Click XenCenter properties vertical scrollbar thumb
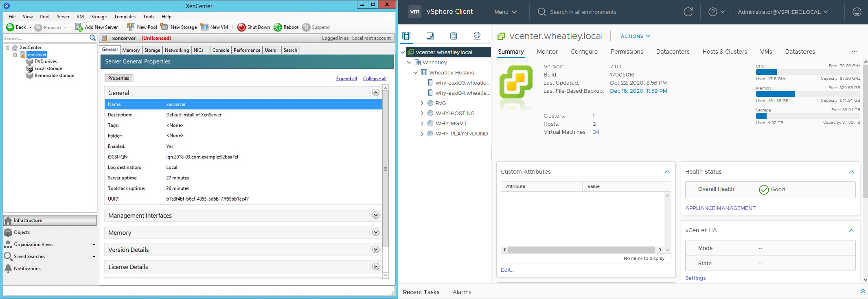The width and height of the screenshot is (868, 299). point(386,169)
